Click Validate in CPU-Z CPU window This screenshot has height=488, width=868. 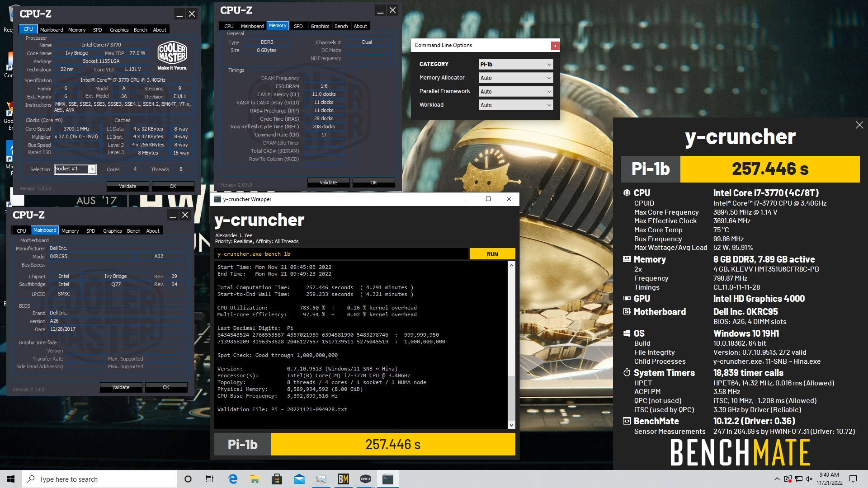pos(127,186)
